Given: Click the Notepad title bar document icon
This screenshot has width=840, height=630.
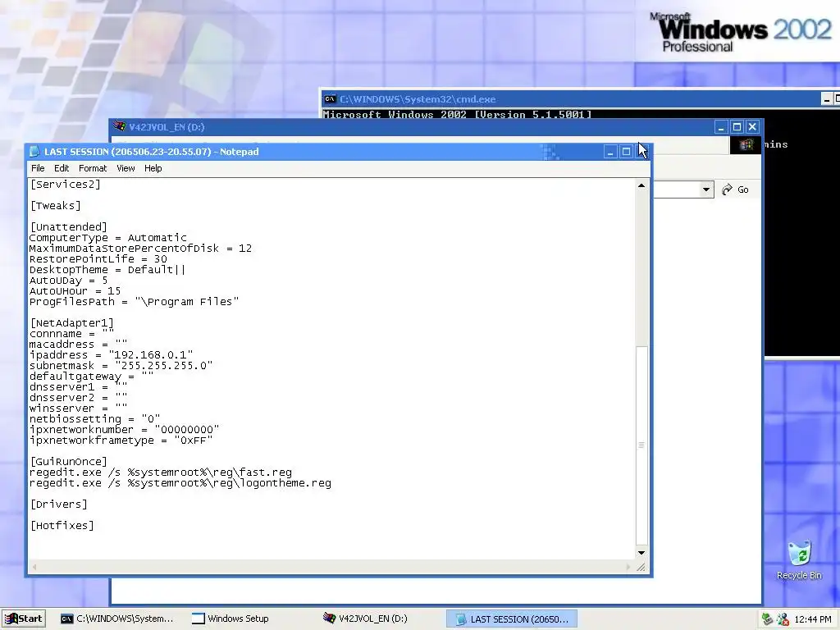Looking at the screenshot, I should tap(34, 152).
